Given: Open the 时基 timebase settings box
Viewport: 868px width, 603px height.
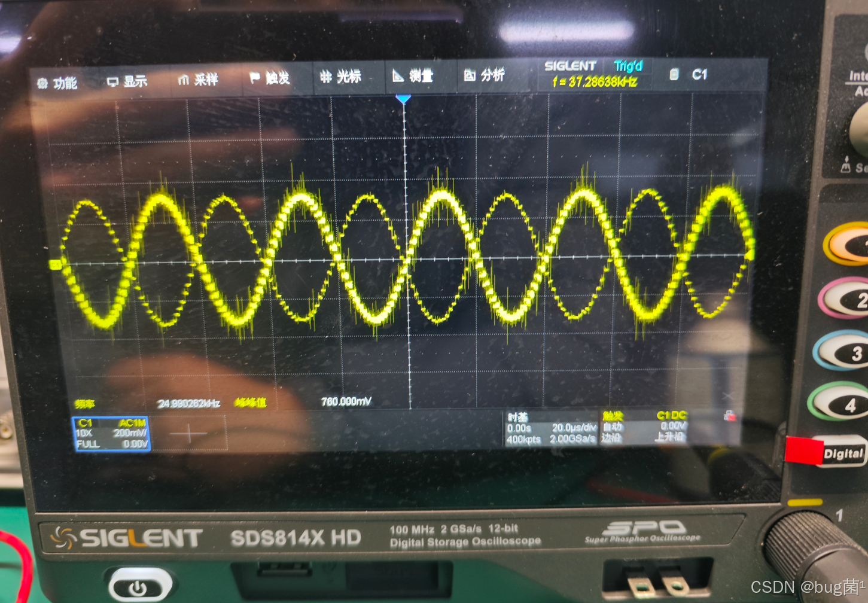Looking at the screenshot, I should [552, 428].
